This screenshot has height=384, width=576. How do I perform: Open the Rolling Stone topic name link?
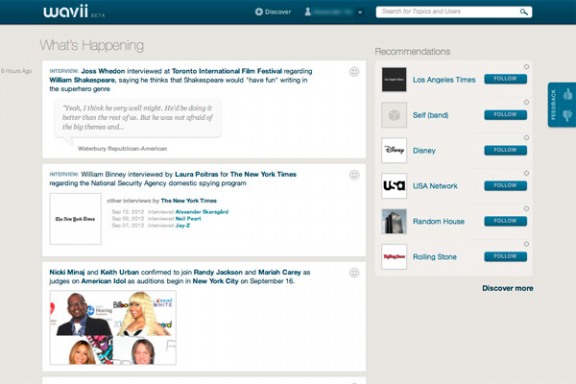435,257
